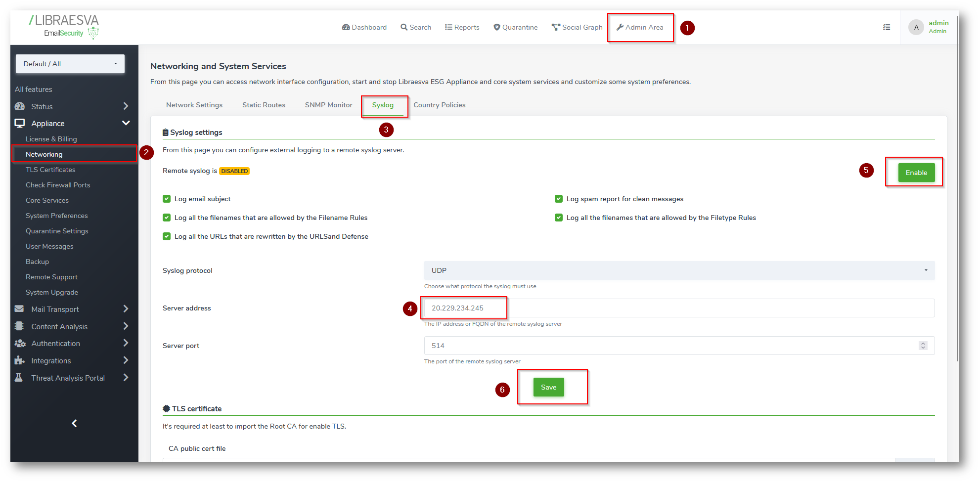Image resolution: width=980 pixels, height=483 pixels.
Task: Click the Server port input field
Action: coord(679,346)
